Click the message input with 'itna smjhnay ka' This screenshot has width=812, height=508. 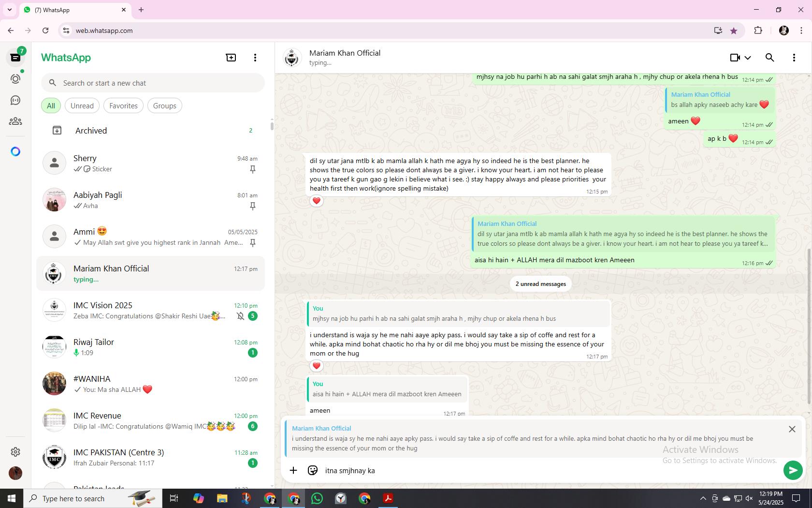coord(551,470)
